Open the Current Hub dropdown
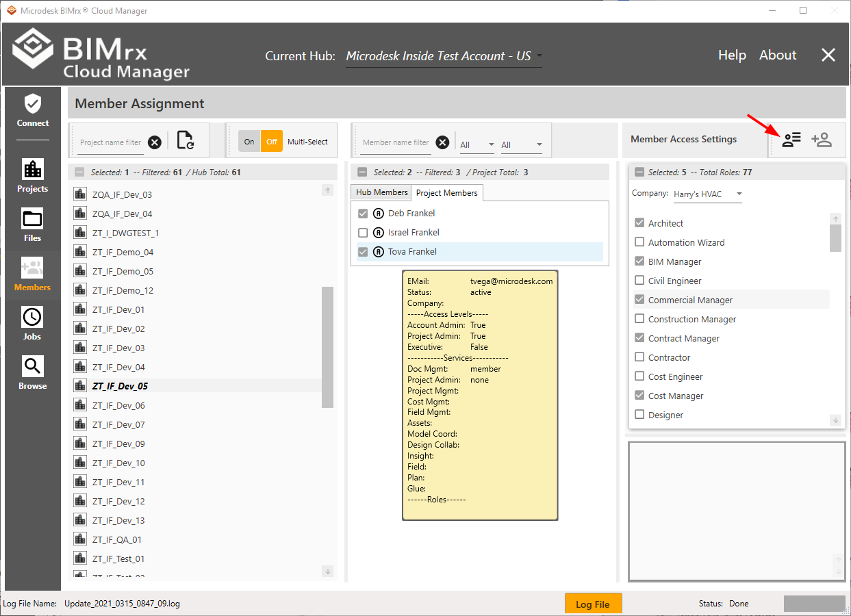Screen dimensions: 851x616 click(444, 56)
